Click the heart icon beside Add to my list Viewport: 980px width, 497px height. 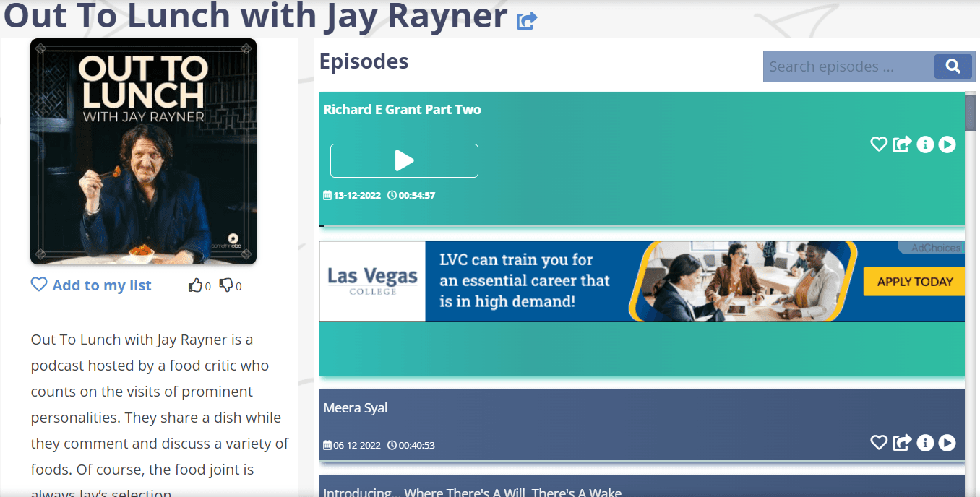(39, 285)
